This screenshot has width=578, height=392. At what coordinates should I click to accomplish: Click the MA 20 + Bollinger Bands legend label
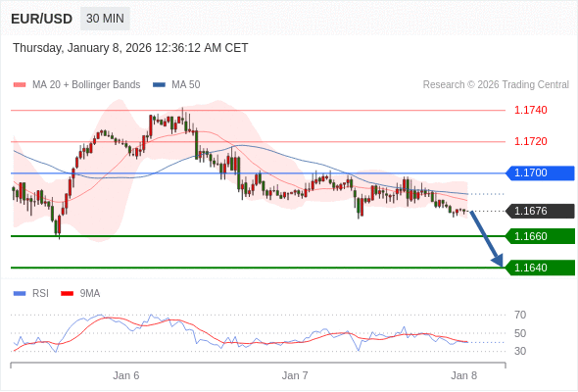(x=86, y=85)
